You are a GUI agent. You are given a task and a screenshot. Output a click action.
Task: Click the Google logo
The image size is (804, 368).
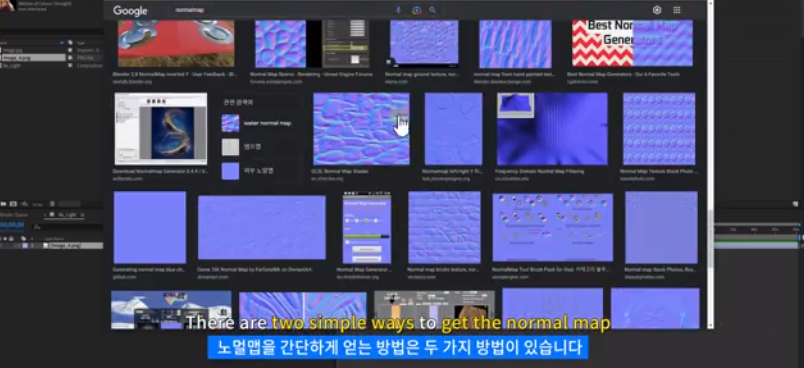click(x=130, y=10)
